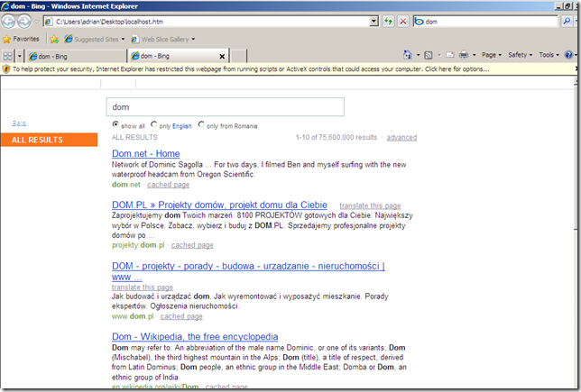
Task: Click the Bing page search field containing dom
Action: [226, 107]
